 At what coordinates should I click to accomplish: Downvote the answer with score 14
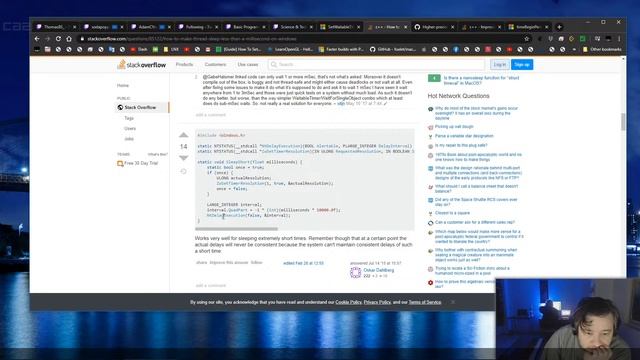pyautogui.click(x=184, y=158)
